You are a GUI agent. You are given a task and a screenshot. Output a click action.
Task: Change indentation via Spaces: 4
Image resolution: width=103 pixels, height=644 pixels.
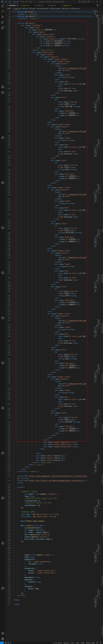pos(66,643)
